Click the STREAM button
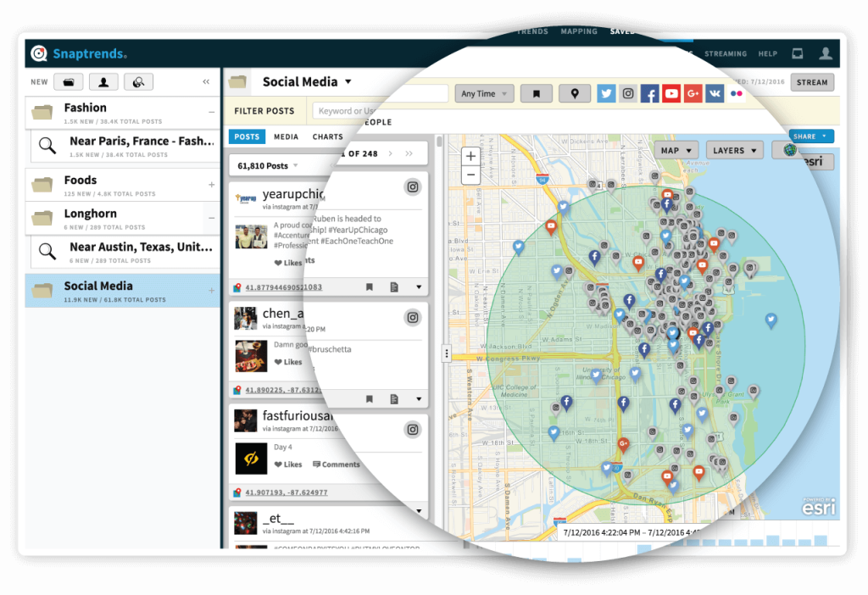This screenshot has height=595, width=868. [x=812, y=82]
